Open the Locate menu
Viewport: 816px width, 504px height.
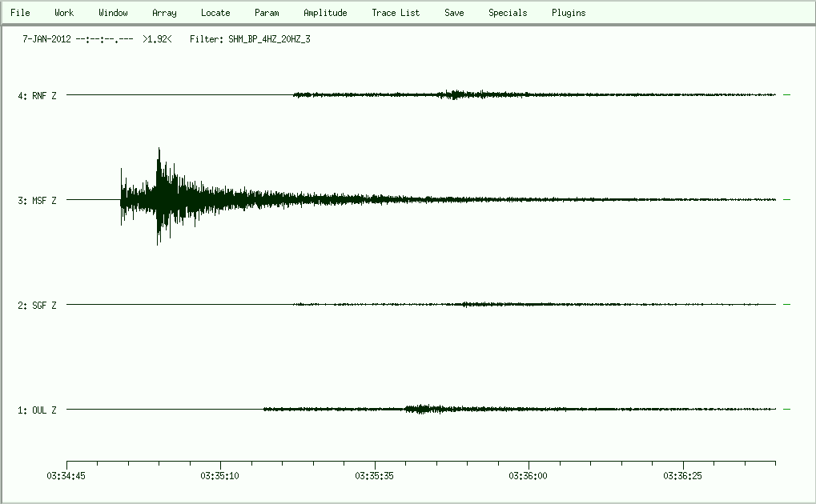coord(215,13)
